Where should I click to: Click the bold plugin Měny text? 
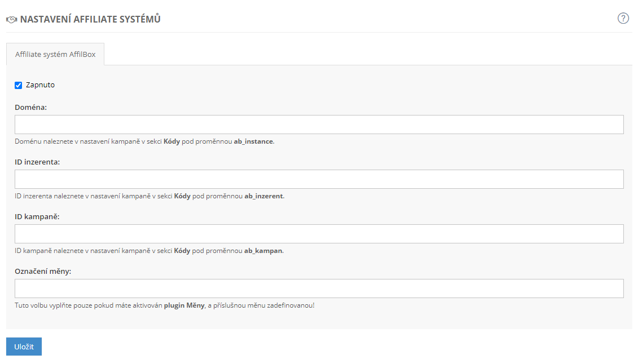click(184, 305)
